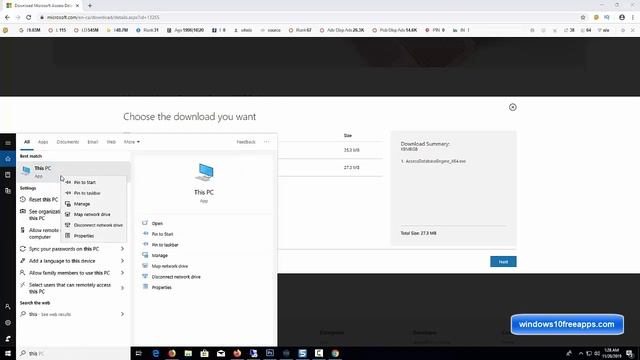Expand Allow family members to use this PC arrow

[122, 273]
